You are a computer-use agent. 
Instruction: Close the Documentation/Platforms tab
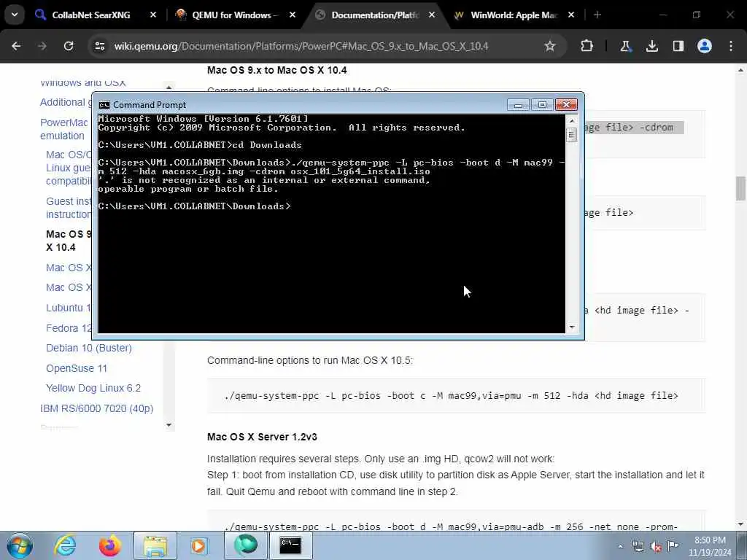coord(432,15)
